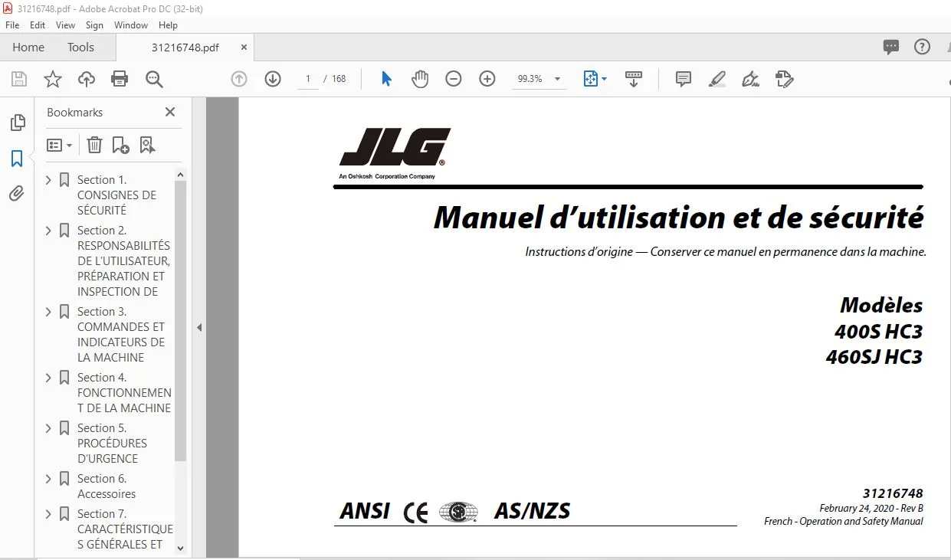Add a new bookmark icon
951x560 pixels.
click(x=121, y=145)
